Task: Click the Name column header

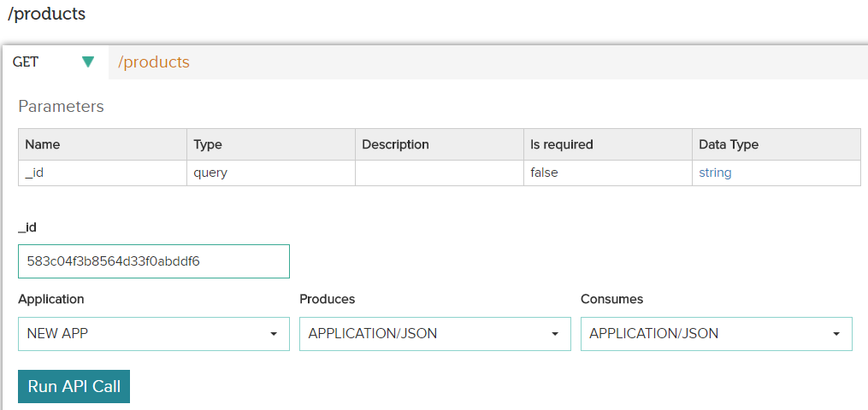Action: 43,144
